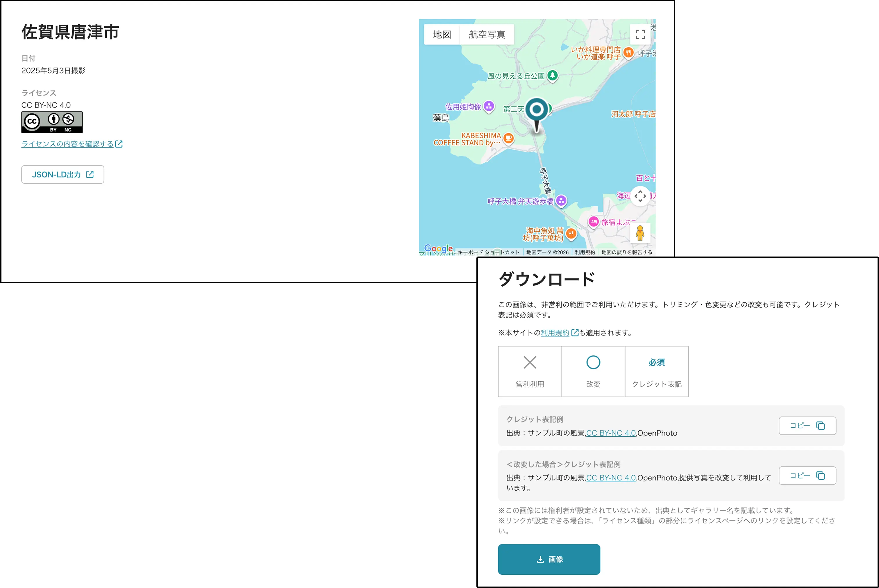Open the 利用規約 link in download panel
The height and width of the screenshot is (588, 879).
click(x=555, y=333)
